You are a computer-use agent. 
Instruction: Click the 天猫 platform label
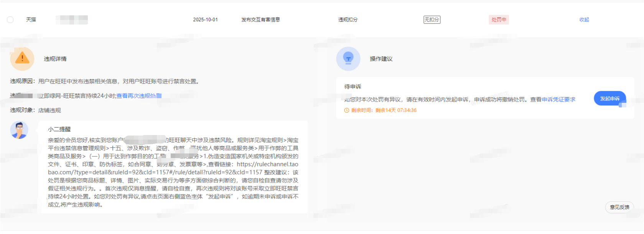(31, 20)
